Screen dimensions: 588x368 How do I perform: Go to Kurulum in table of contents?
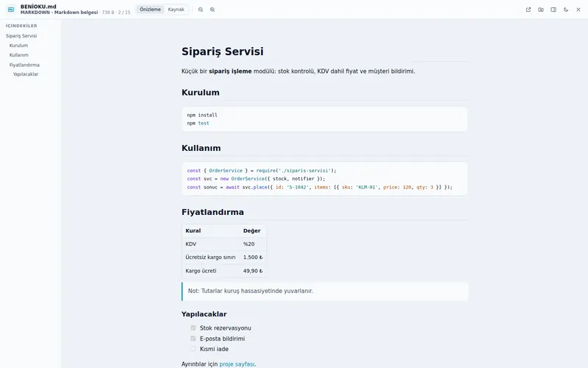tap(19, 46)
